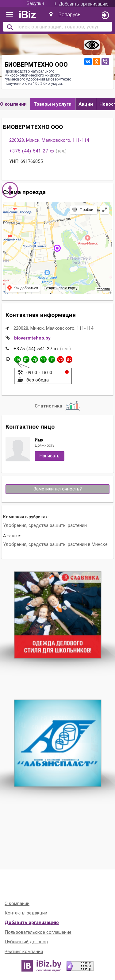Screen dimensions: 115x980
Task: Toggle Пробки traffic layer on map
Action: (x=83, y=210)
